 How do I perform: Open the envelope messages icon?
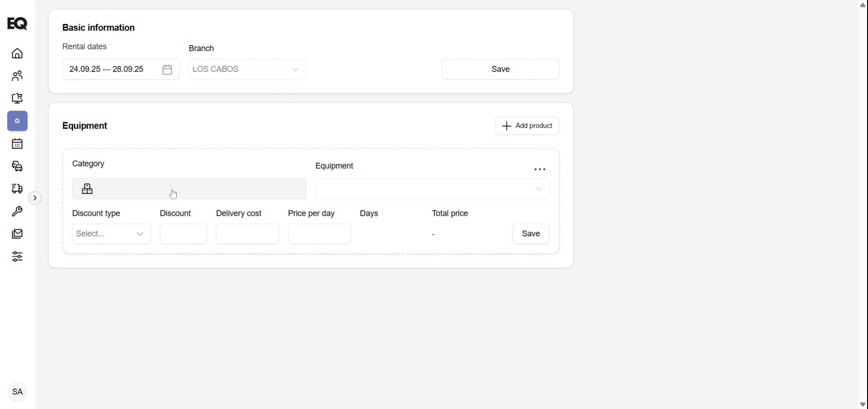coord(17,233)
